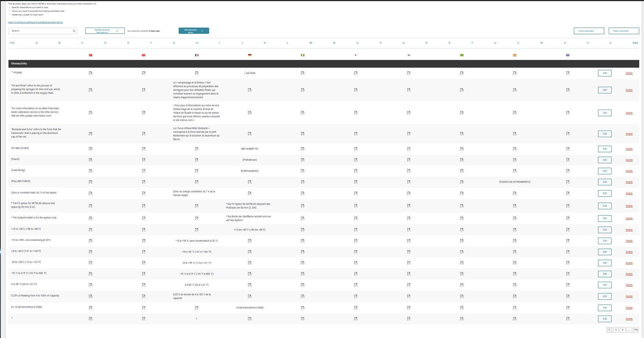
Task: Add French translation for '(AT MID STroKE)' entry
Action: click(197, 149)
